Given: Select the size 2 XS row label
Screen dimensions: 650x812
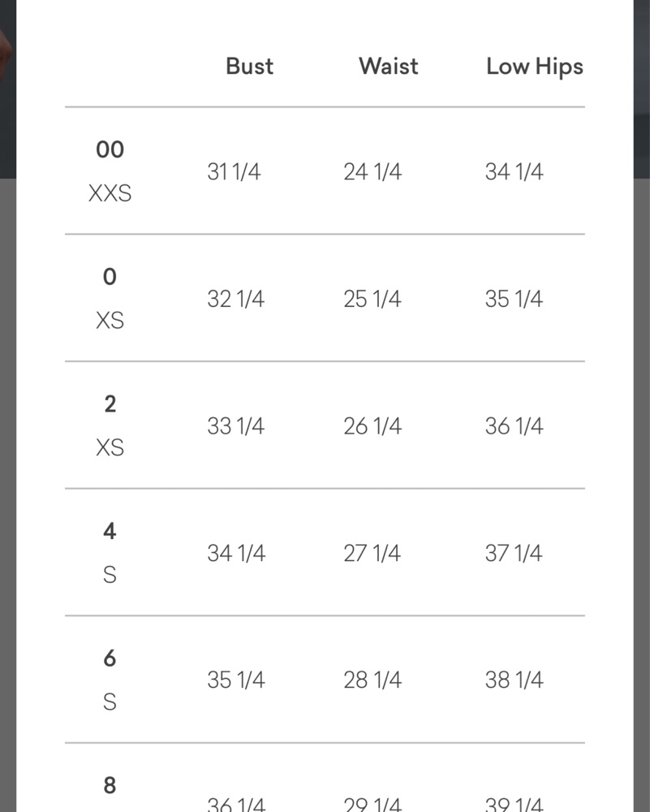Looking at the screenshot, I should tap(110, 425).
